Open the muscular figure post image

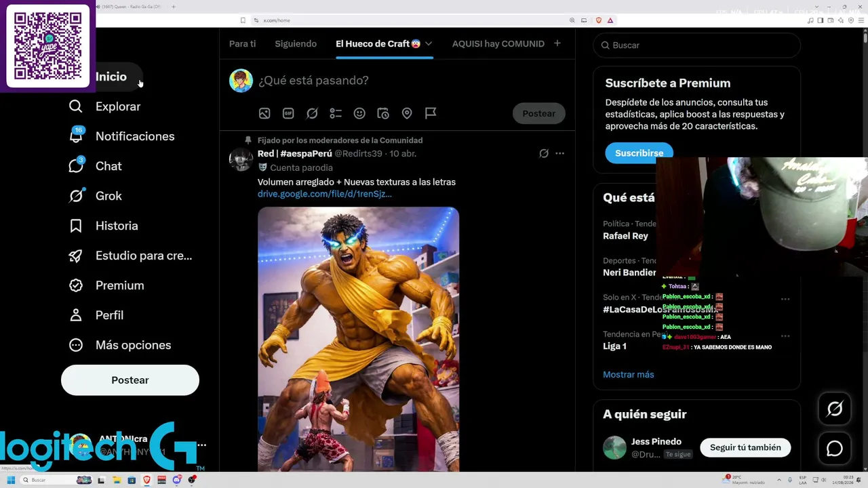pyautogui.click(x=358, y=339)
